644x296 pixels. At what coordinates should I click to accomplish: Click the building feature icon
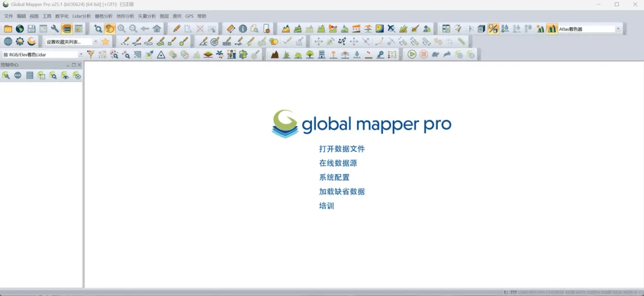[321, 54]
